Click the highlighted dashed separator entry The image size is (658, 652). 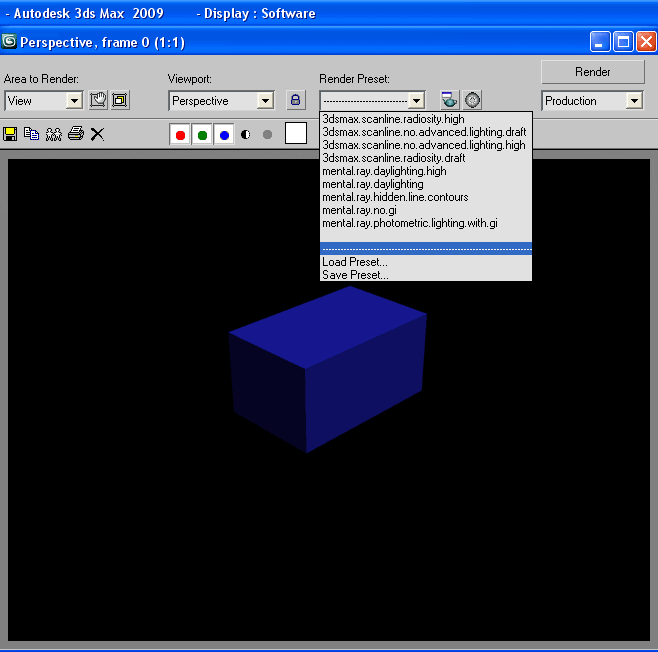click(426, 249)
